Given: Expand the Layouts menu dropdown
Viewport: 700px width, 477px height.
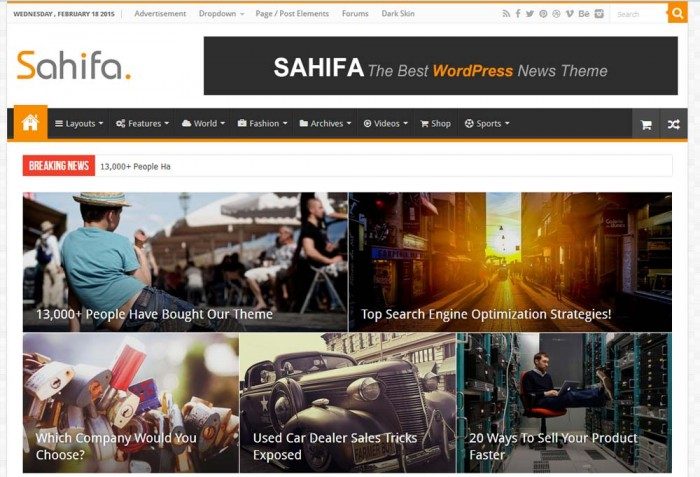Looking at the screenshot, I should [x=79, y=124].
